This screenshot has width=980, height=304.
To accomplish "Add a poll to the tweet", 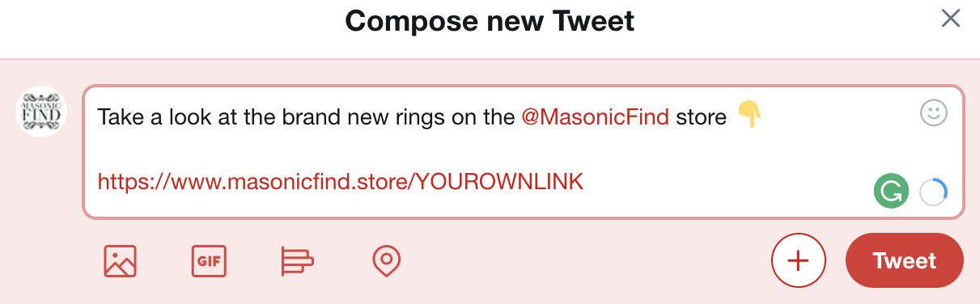I will coord(297,261).
